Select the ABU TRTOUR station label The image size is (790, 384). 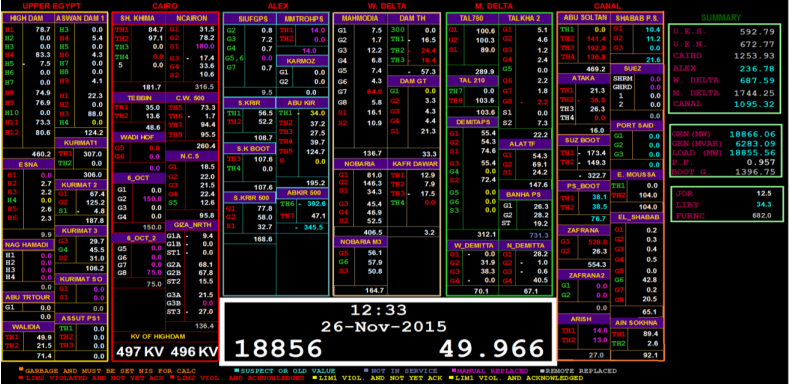28,297
